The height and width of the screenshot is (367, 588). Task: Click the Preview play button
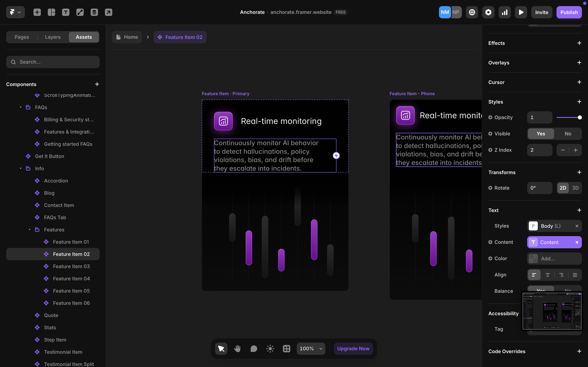coord(521,12)
